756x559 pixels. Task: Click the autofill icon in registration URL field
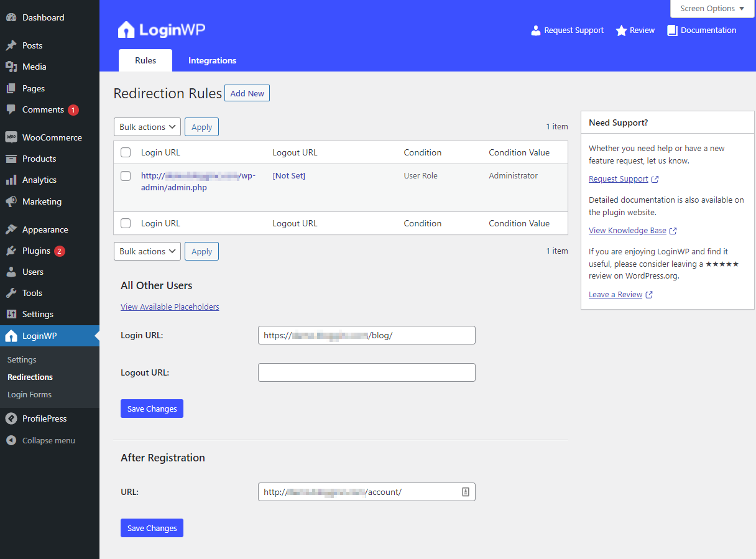[466, 492]
